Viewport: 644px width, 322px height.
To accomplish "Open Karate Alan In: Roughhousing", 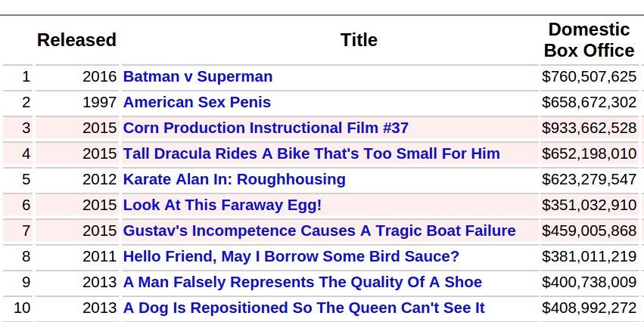I will point(234,179).
